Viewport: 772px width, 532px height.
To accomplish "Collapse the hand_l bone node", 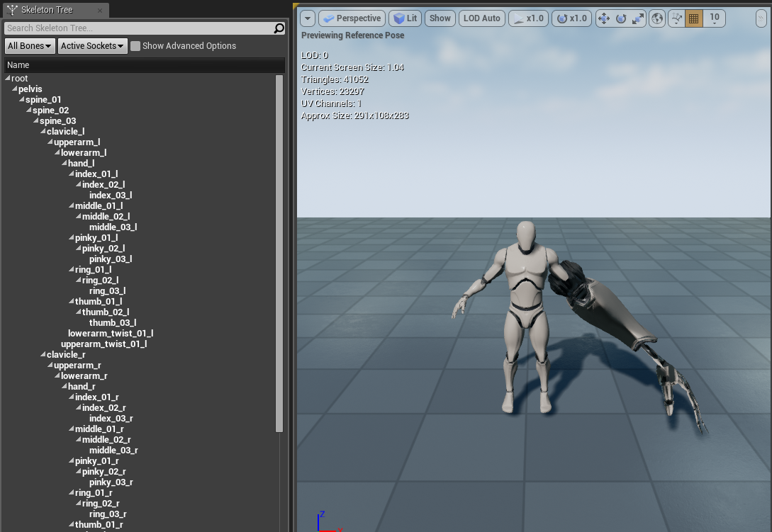I will coord(65,163).
